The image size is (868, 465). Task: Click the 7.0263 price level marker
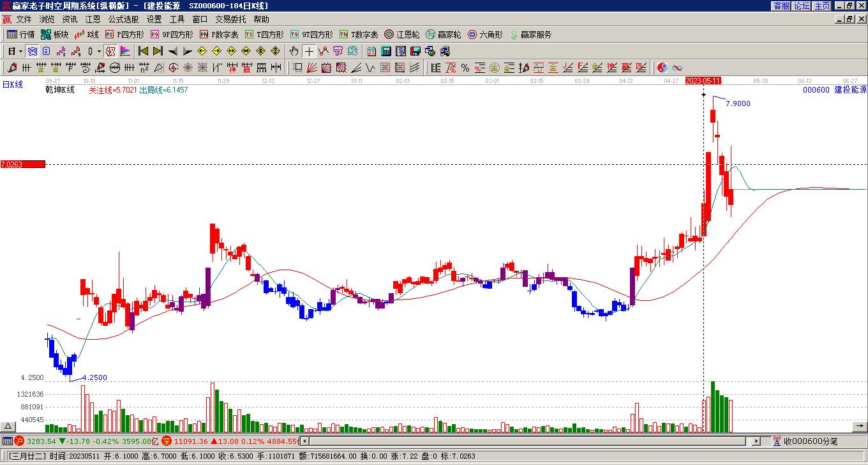click(x=23, y=164)
